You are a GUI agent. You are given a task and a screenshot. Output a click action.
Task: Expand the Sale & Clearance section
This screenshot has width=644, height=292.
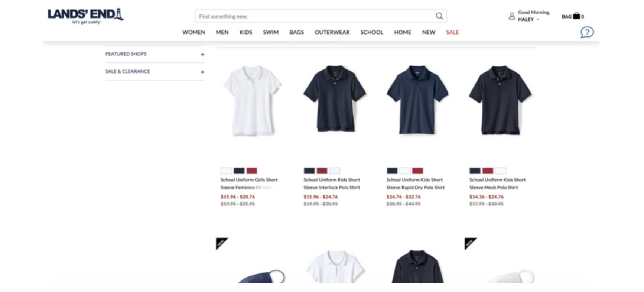click(155, 72)
